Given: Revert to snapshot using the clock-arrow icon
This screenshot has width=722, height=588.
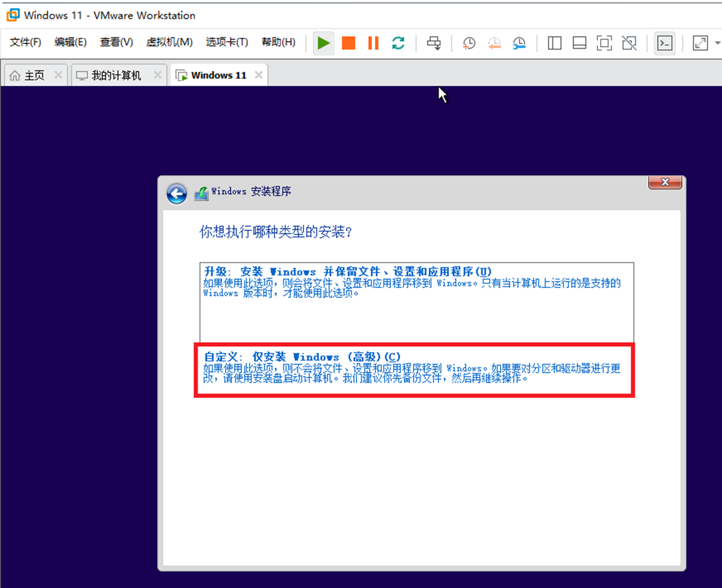Looking at the screenshot, I should [x=494, y=43].
